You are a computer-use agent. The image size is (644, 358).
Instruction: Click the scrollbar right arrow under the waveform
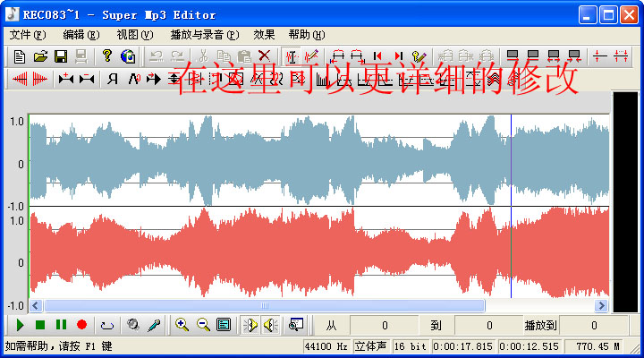pos(602,305)
